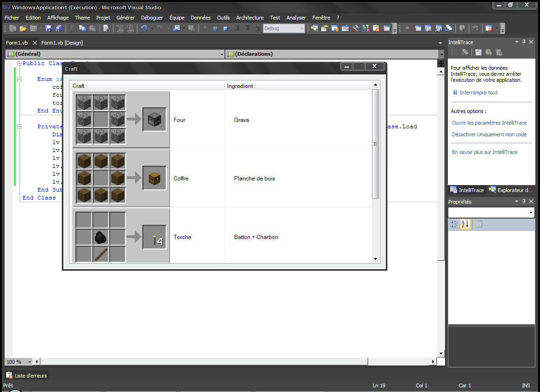The width and height of the screenshot is (540, 392).
Task: Collapse the Enum code block
Action: (19, 79)
